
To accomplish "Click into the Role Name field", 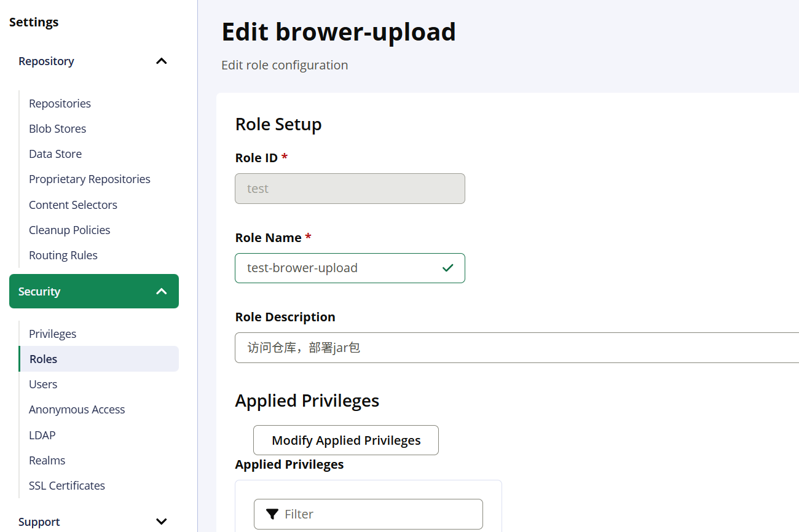I will coord(338,268).
